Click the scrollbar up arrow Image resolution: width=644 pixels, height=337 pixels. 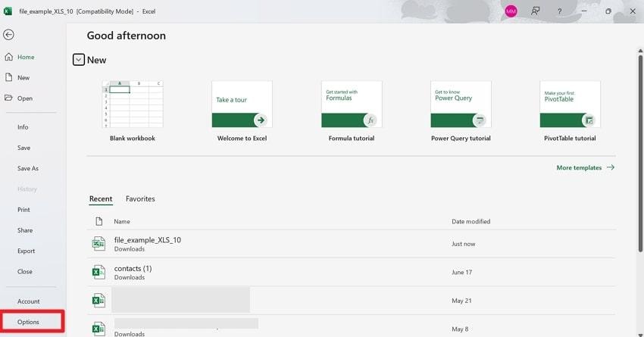640,51
